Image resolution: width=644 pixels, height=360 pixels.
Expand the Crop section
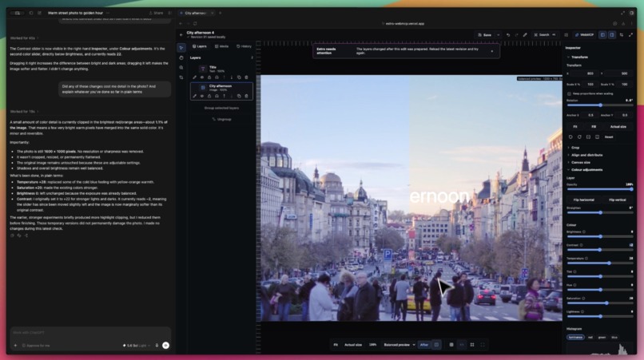click(x=574, y=148)
